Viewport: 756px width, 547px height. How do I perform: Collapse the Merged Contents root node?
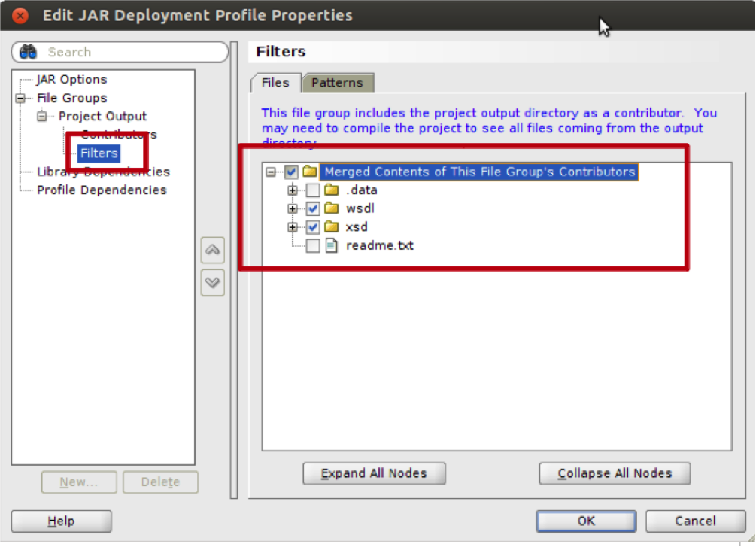(x=271, y=172)
